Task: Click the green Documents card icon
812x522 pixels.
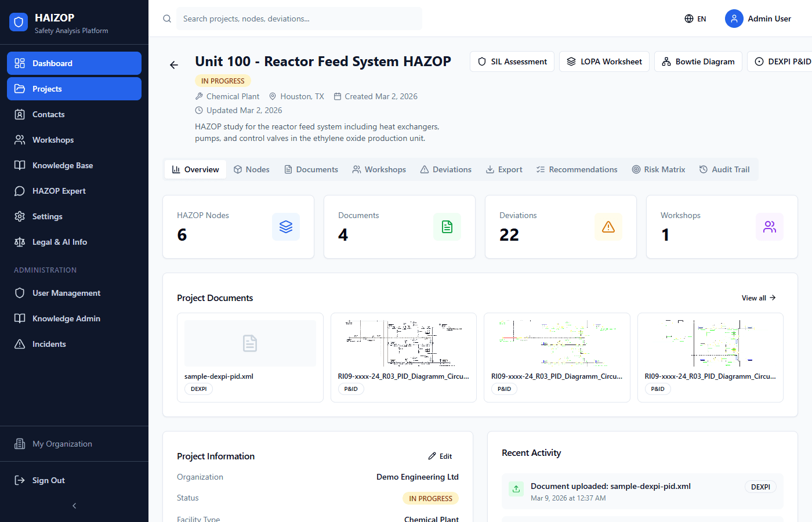Action: coord(447,227)
